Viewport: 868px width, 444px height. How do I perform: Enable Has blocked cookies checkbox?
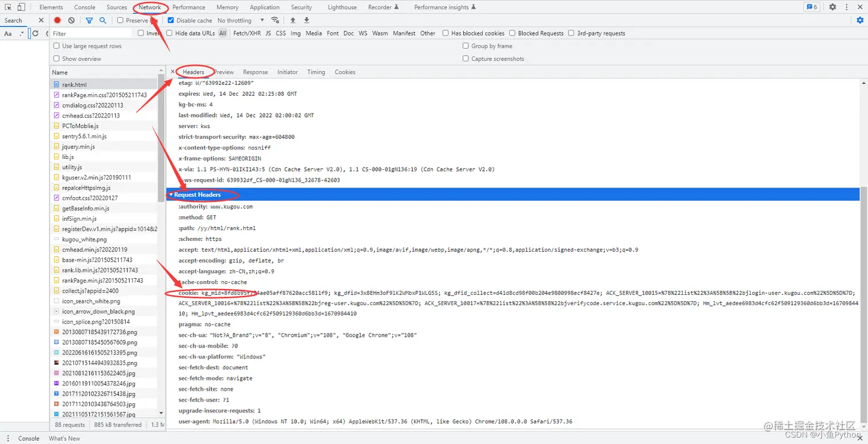click(445, 33)
